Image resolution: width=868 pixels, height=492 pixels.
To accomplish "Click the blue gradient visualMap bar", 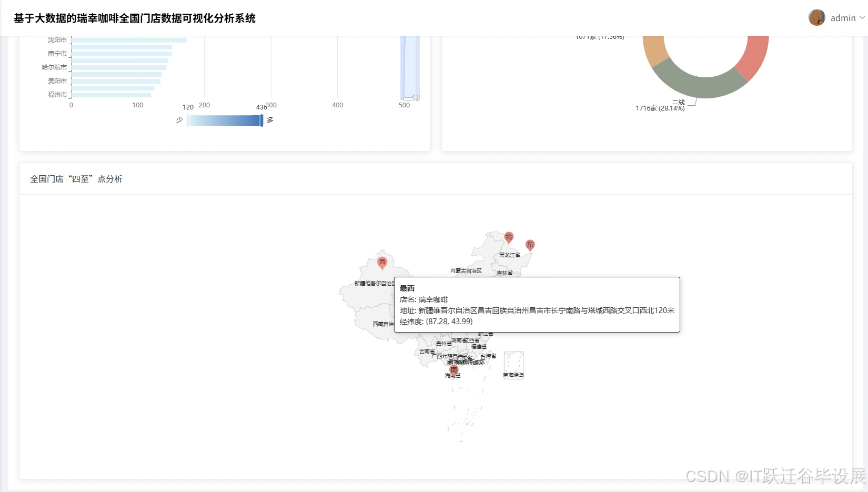I will [225, 121].
